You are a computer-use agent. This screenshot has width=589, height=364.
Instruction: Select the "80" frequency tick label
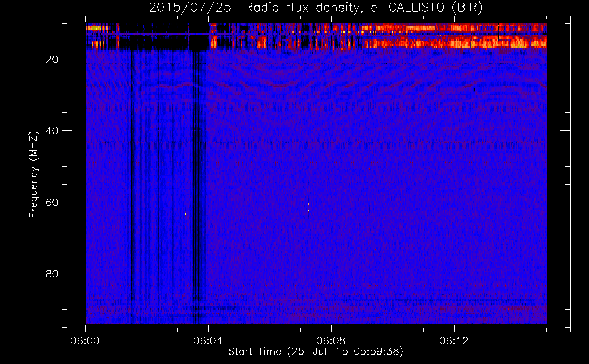click(52, 274)
